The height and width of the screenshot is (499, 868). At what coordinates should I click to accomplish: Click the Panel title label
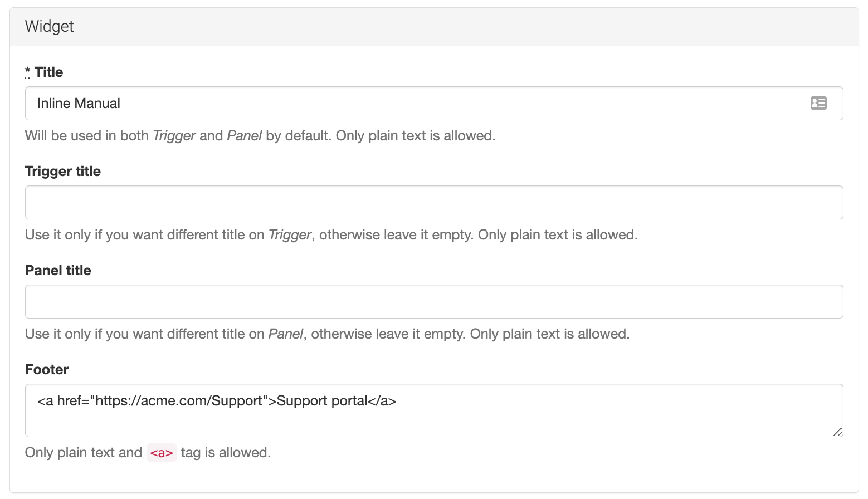pos(58,271)
